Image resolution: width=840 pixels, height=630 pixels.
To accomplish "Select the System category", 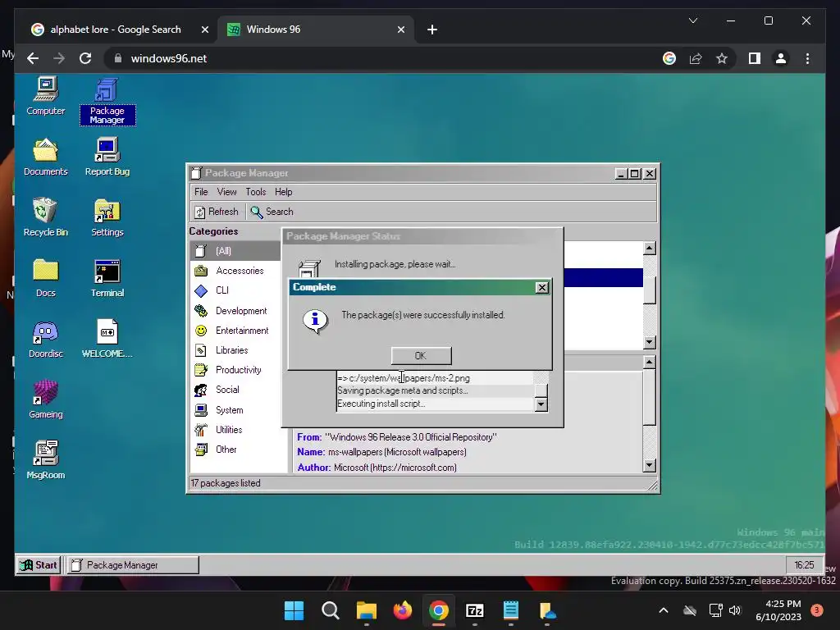I will pos(235,410).
